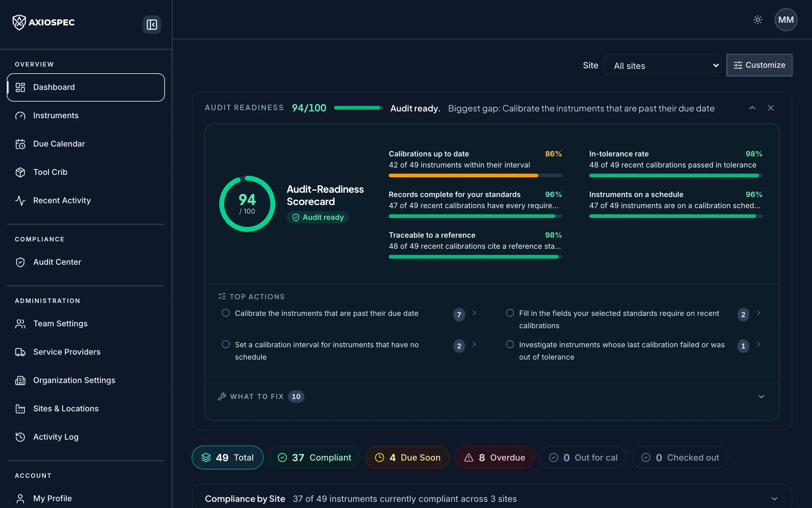
Task: Mark 'Calibrate the instruments past due date' done
Action: (226, 313)
